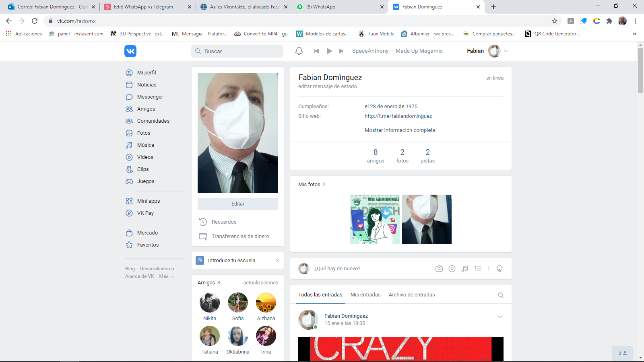The height and width of the screenshot is (362, 644).
Task: Open Recuerdos under the profile photo
Action: (x=224, y=222)
